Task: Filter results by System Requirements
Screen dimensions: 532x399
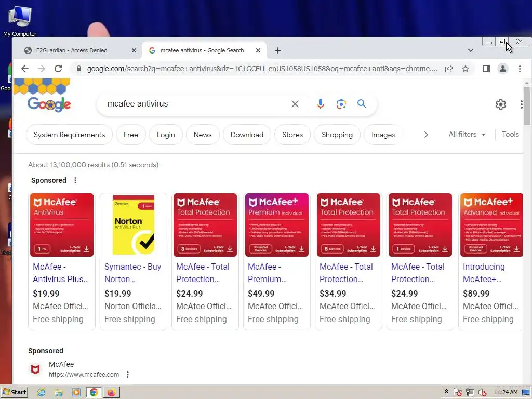Action: pos(69,135)
